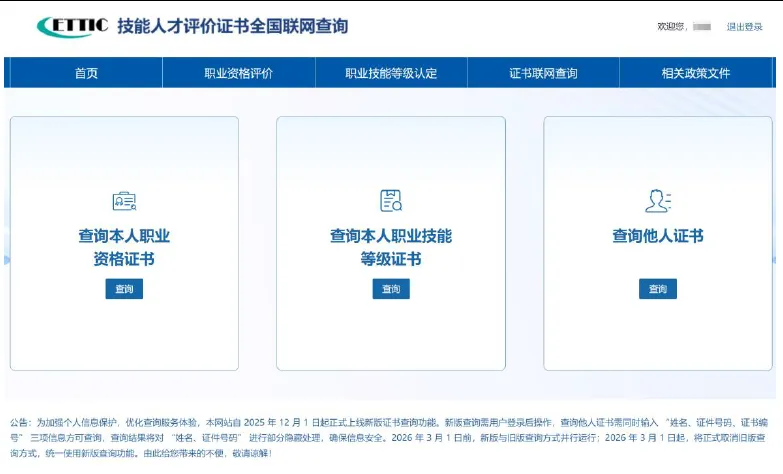Click the 查询本人职业技能等级证书 heading
This screenshot has width=783, height=474.
click(391, 247)
